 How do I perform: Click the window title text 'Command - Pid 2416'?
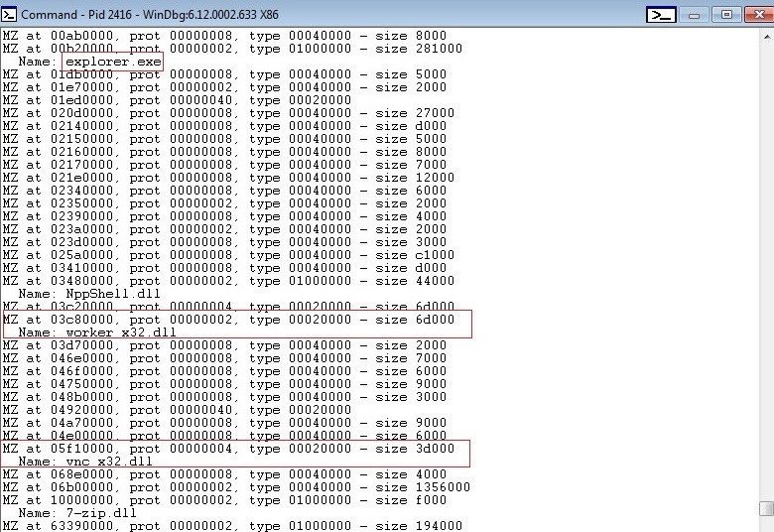tap(76, 14)
